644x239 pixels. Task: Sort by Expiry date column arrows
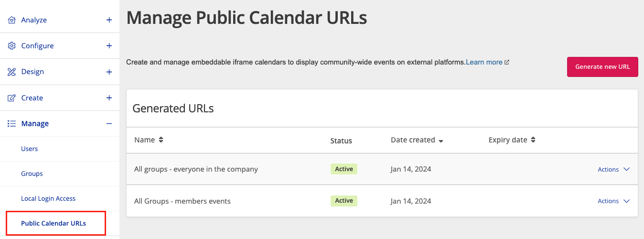coord(533,140)
